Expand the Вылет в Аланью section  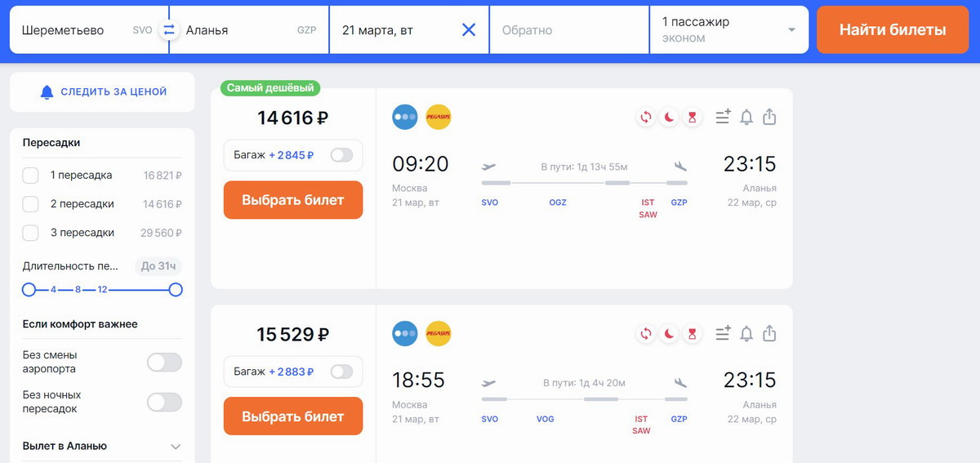click(176, 447)
